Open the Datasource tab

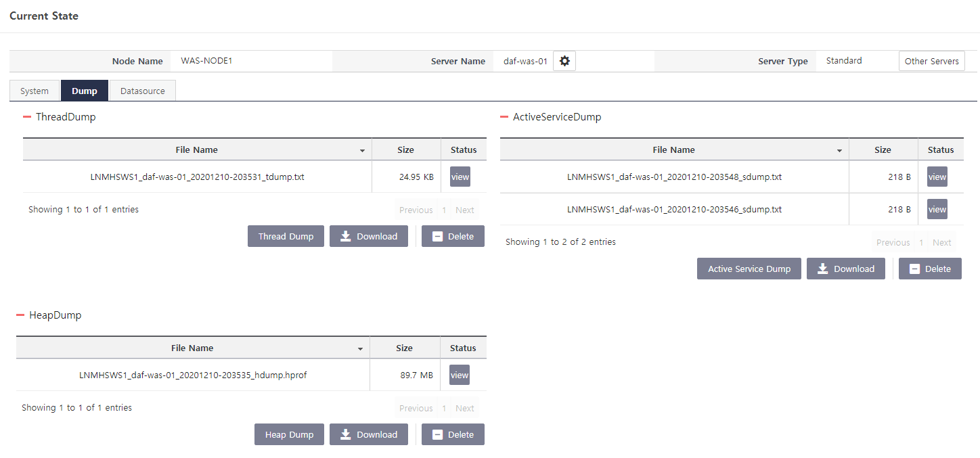(142, 90)
